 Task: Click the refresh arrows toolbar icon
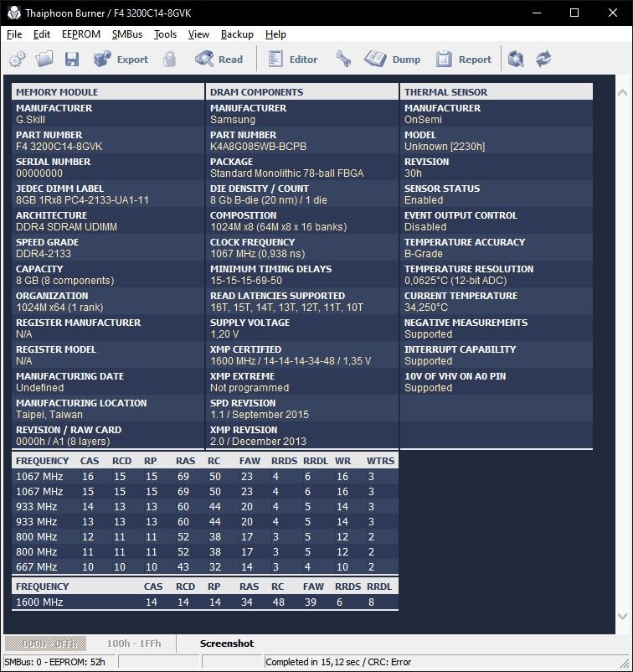coord(543,59)
